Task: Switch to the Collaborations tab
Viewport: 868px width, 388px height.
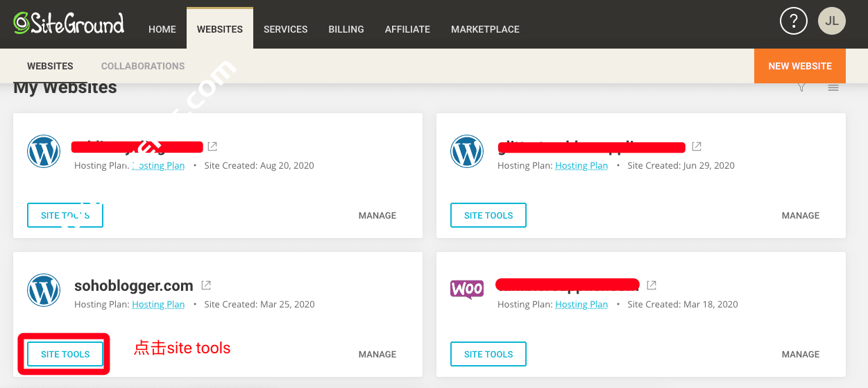Action: pyautogui.click(x=143, y=66)
